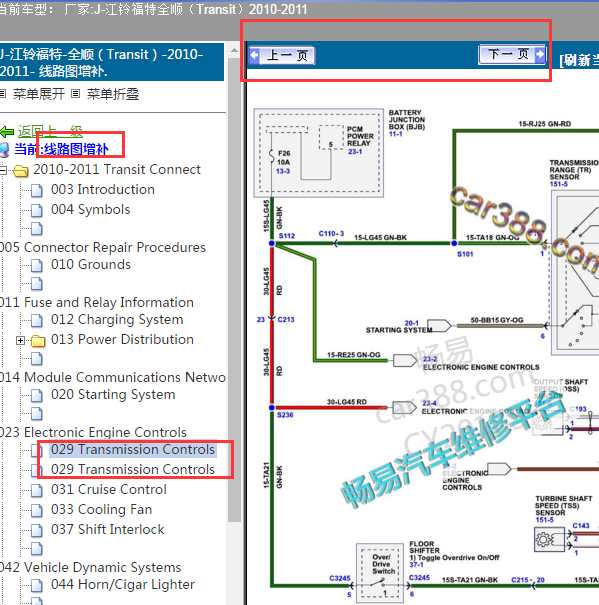This screenshot has height=605, width=599.
Task: Click document icon beside 010 Grounds
Action: [37, 265]
